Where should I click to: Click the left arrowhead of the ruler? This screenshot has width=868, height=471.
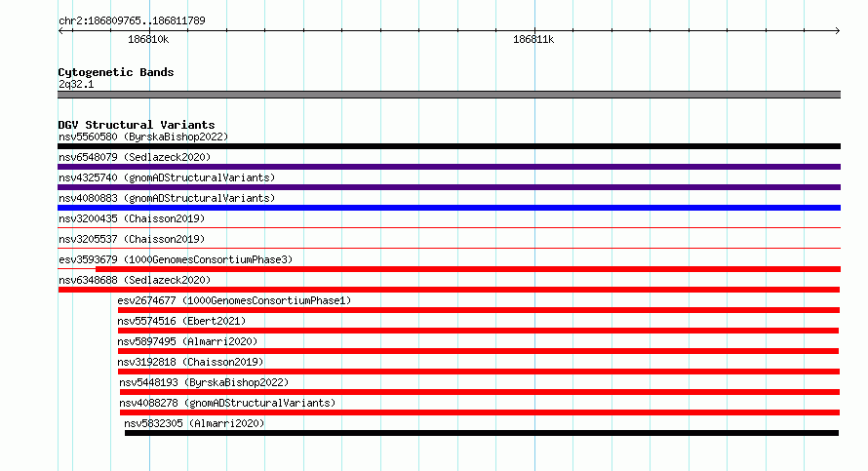point(60,30)
